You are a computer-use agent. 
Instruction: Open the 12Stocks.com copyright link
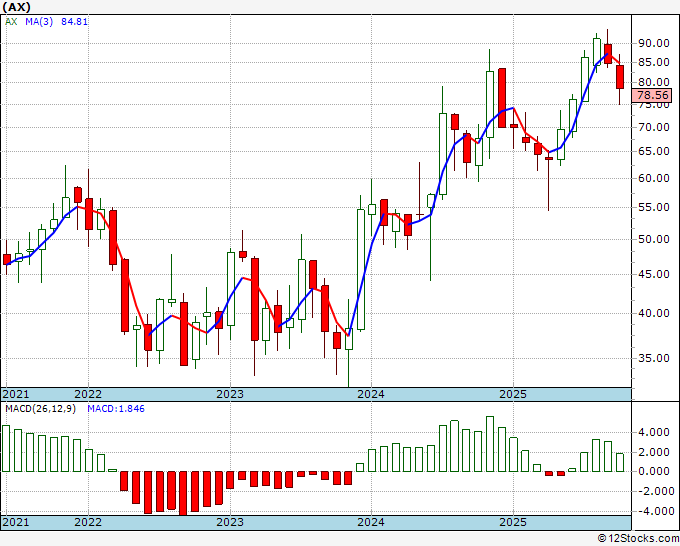pyautogui.click(x=638, y=539)
